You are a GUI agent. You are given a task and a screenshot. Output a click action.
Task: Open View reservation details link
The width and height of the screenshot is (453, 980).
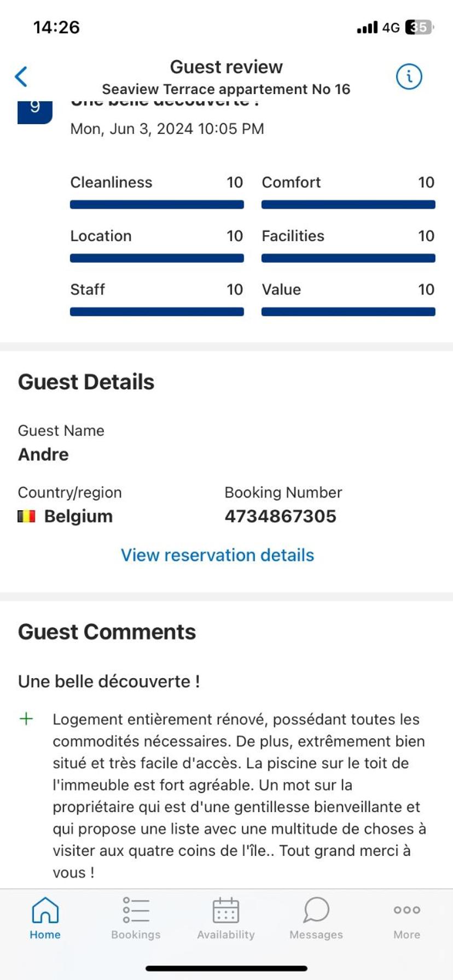(x=218, y=555)
